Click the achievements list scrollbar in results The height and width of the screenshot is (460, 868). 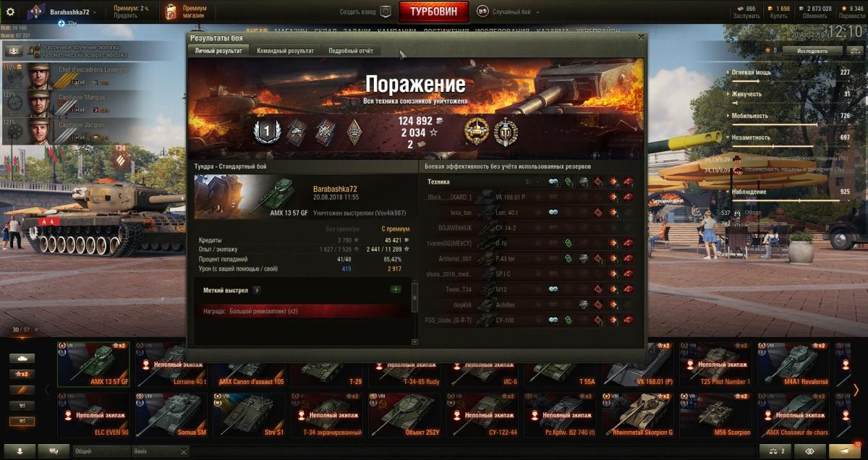coord(414,311)
